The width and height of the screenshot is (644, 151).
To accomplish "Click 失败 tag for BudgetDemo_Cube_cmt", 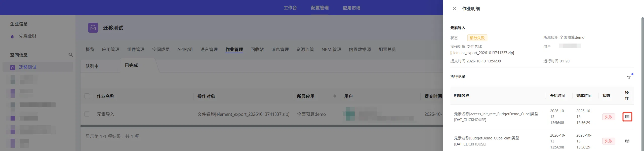I will click(x=609, y=141).
